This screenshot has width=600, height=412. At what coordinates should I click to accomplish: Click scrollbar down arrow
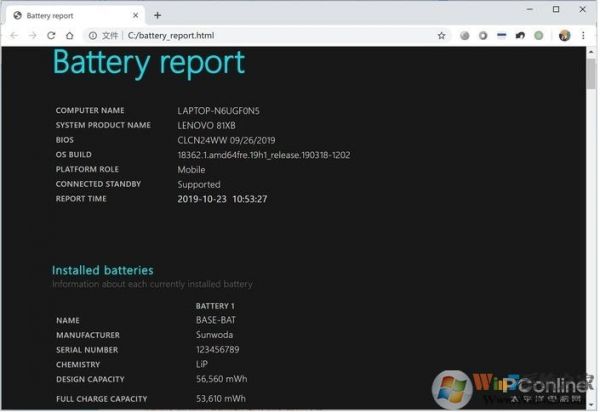[x=592, y=405]
